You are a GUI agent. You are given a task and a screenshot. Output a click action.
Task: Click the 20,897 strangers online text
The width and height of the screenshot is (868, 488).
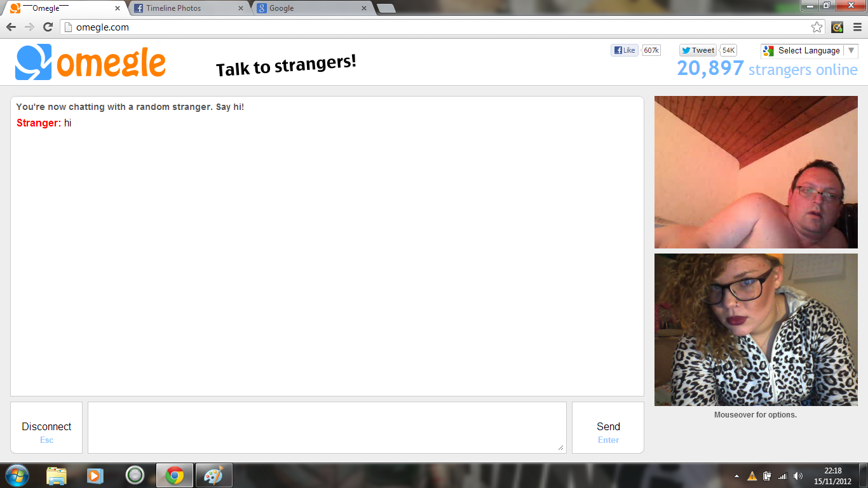(x=767, y=69)
